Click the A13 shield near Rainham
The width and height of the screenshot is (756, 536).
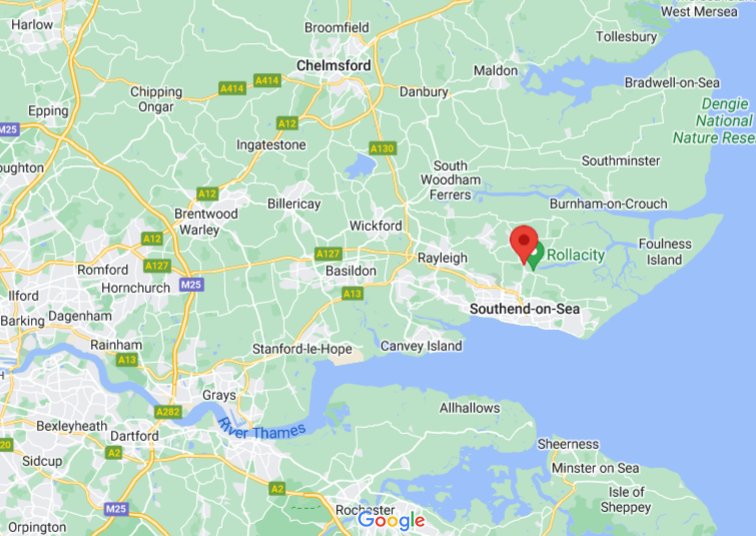(x=127, y=360)
